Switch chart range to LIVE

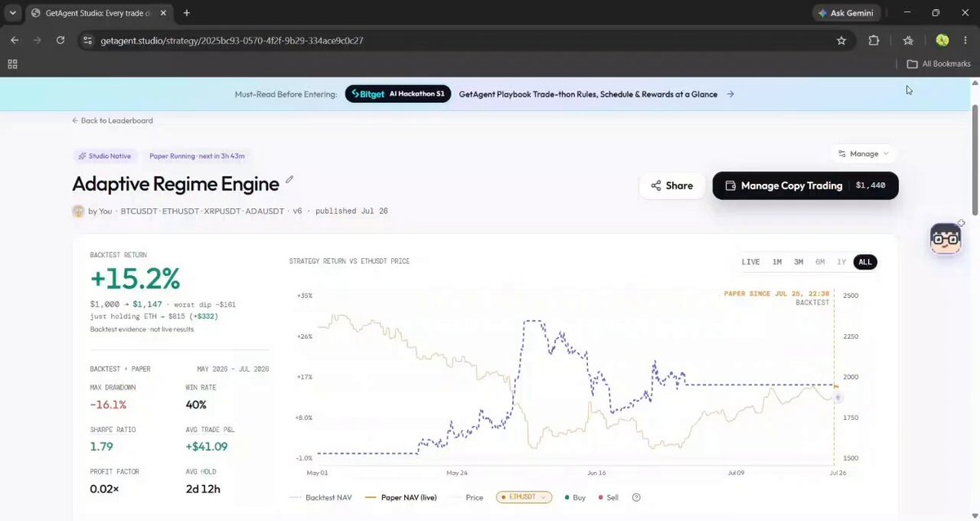[x=751, y=262]
